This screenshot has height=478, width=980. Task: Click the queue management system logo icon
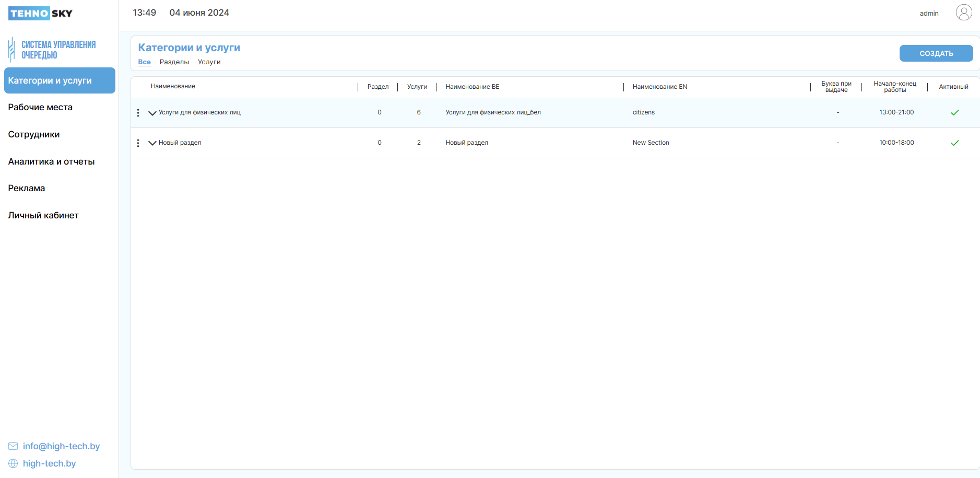coord(11,50)
